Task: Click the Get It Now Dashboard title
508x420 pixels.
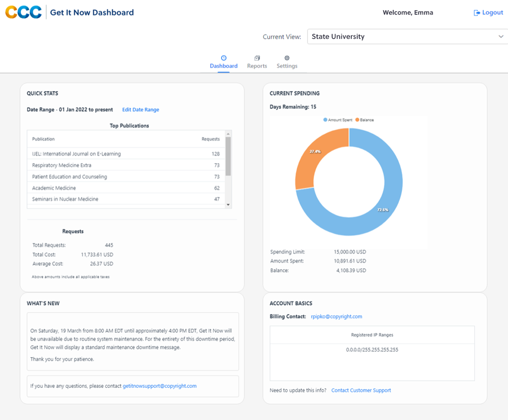Action: (92, 12)
